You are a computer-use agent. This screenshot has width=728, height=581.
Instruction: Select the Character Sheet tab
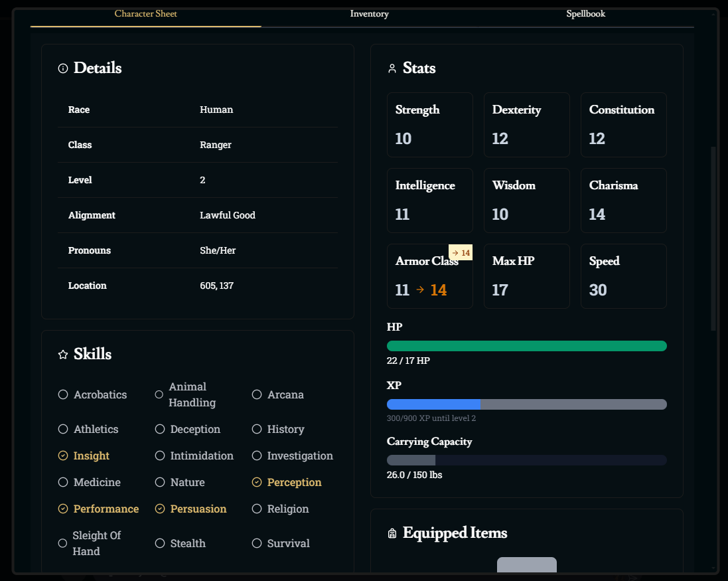[x=146, y=14]
